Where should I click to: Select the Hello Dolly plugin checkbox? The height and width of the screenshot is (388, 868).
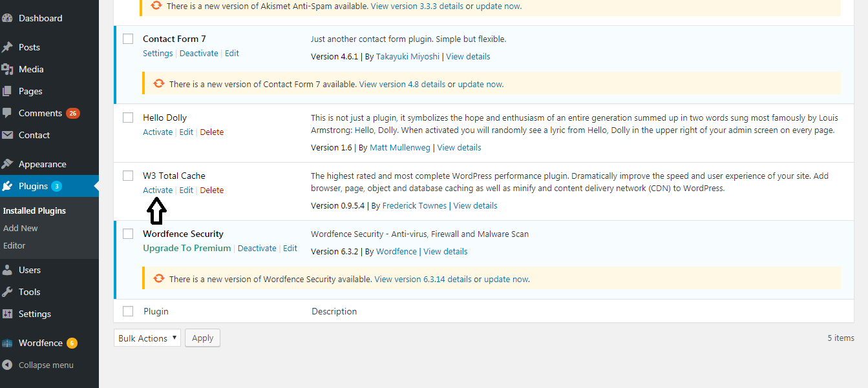tap(128, 118)
